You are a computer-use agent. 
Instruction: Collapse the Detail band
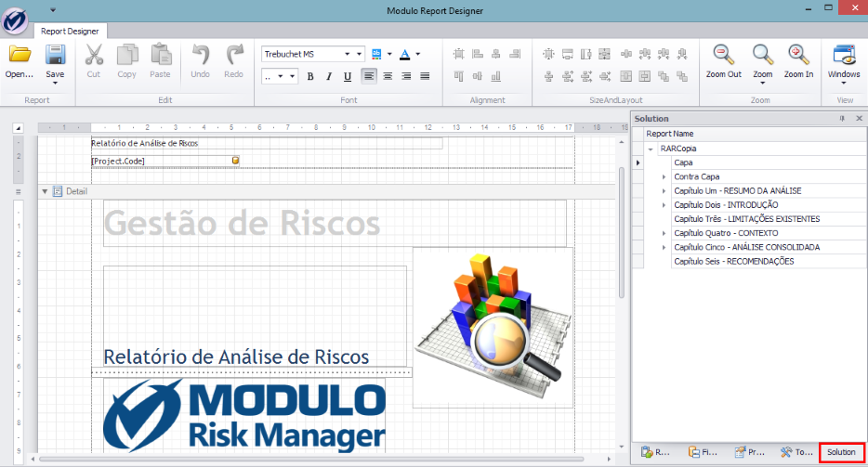tap(45, 191)
